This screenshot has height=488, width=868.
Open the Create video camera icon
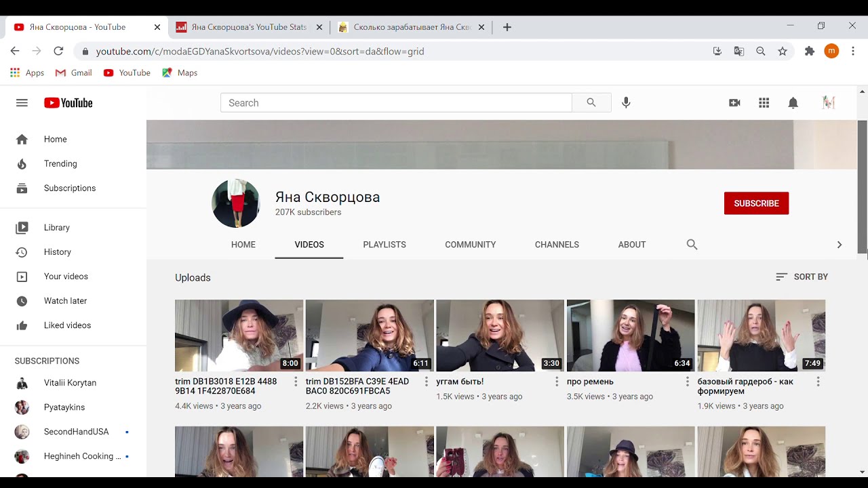[734, 103]
